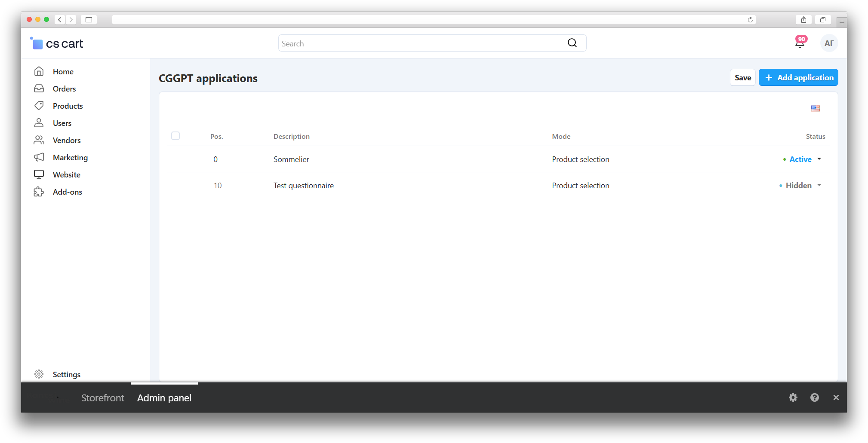Open Settings menu

point(67,374)
